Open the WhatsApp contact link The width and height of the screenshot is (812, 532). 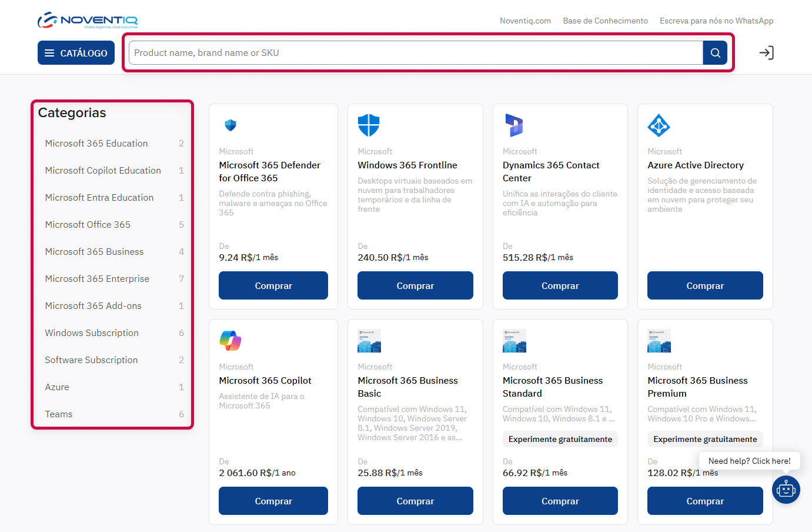point(716,21)
